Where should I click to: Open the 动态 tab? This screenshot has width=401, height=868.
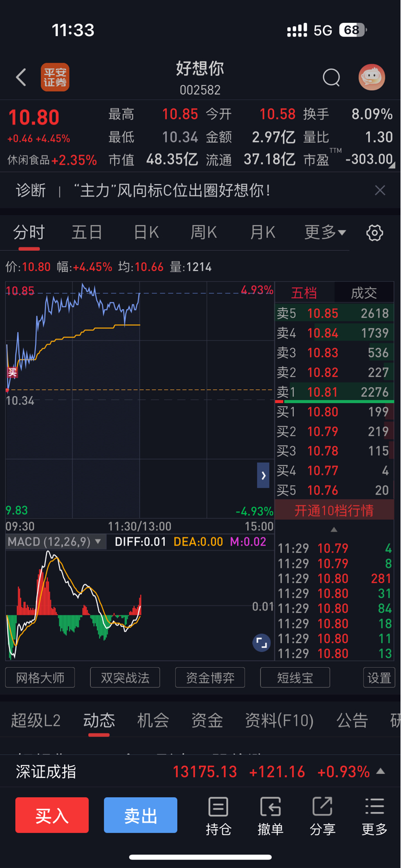tap(99, 720)
